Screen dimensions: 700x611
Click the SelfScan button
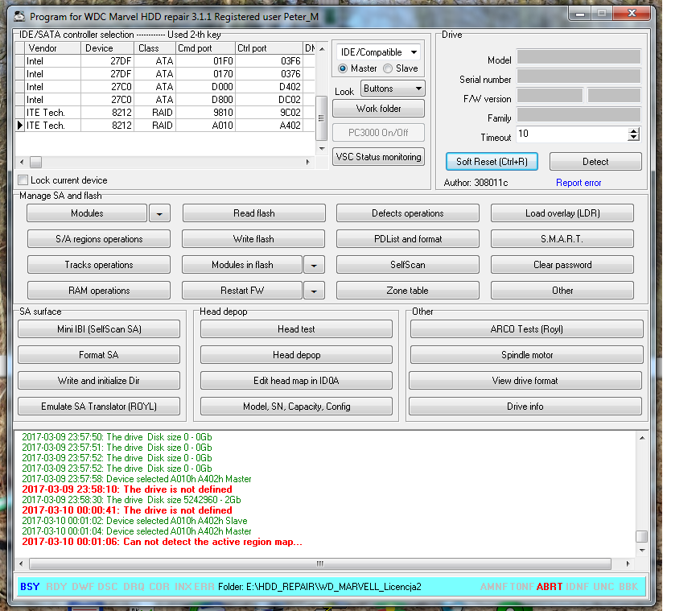[408, 265]
